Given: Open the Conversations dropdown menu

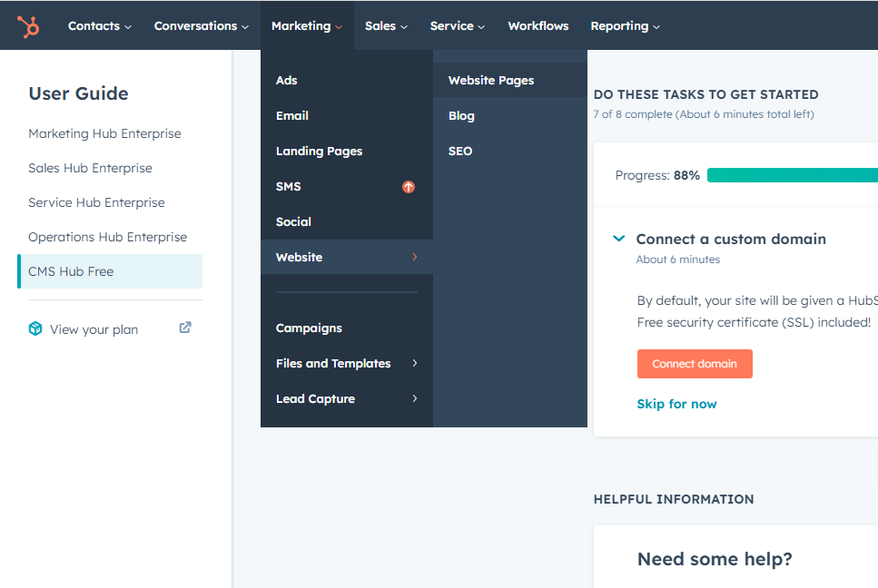Looking at the screenshot, I should [201, 26].
